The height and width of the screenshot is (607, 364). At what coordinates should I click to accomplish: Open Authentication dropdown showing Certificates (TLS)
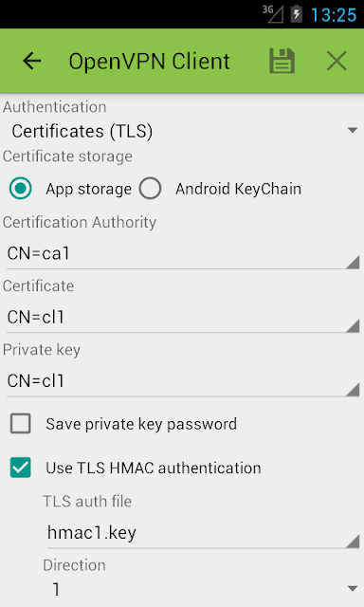tap(182, 131)
